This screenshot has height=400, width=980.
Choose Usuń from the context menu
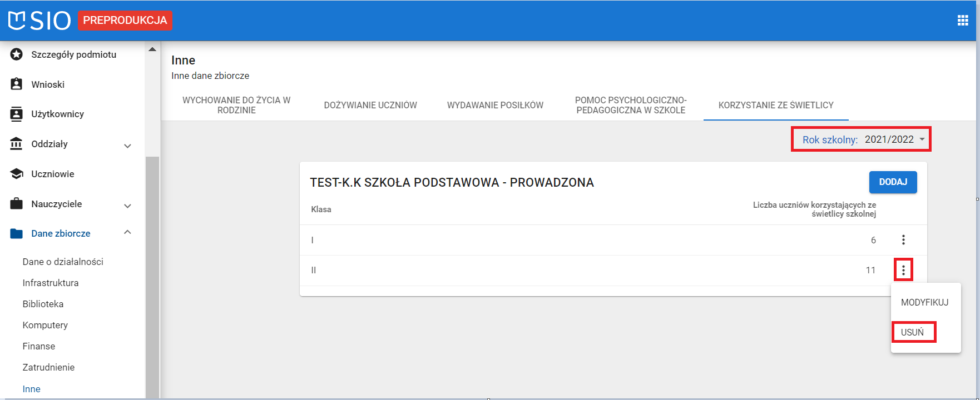pos(914,332)
